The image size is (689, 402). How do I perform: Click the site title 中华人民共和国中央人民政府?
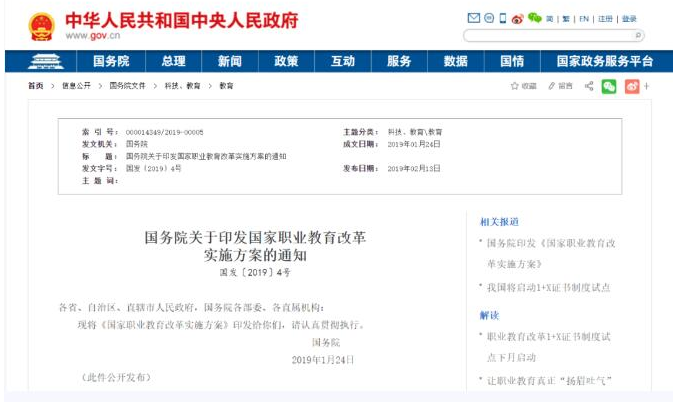click(x=182, y=20)
